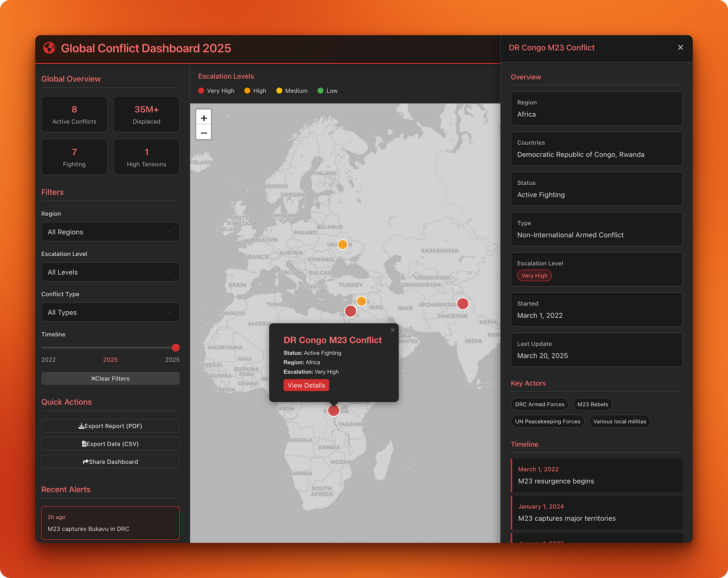The width and height of the screenshot is (728, 578).
Task: Click the Clear Filters button
Action: pyautogui.click(x=110, y=379)
